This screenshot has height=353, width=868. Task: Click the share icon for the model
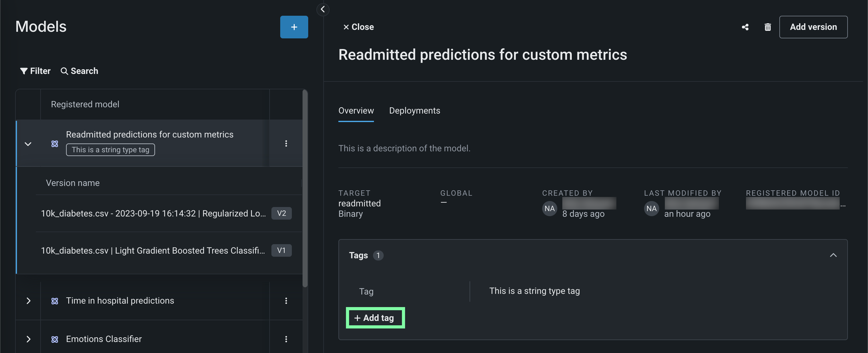click(x=745, y=27)
